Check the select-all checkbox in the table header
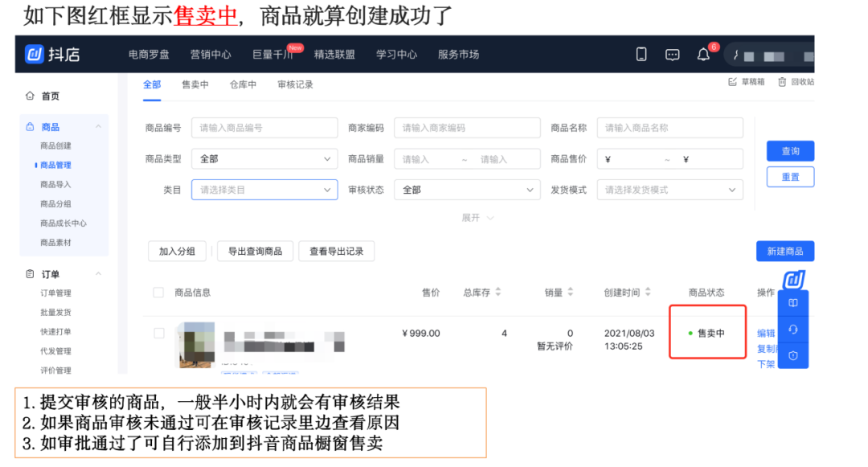Image resolution: width=868 pixels, height=467 pixels. [158, 293]
